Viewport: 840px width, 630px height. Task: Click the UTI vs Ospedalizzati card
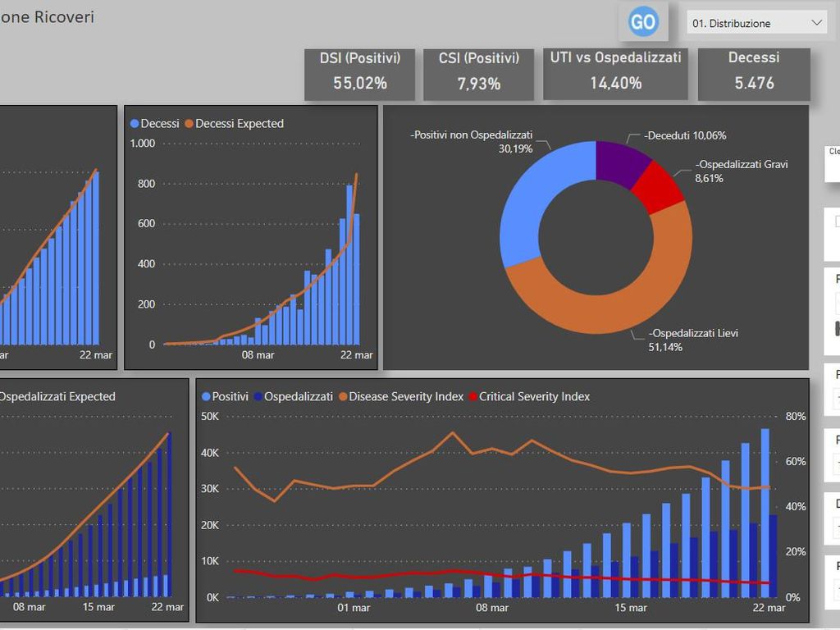[615, 71]
